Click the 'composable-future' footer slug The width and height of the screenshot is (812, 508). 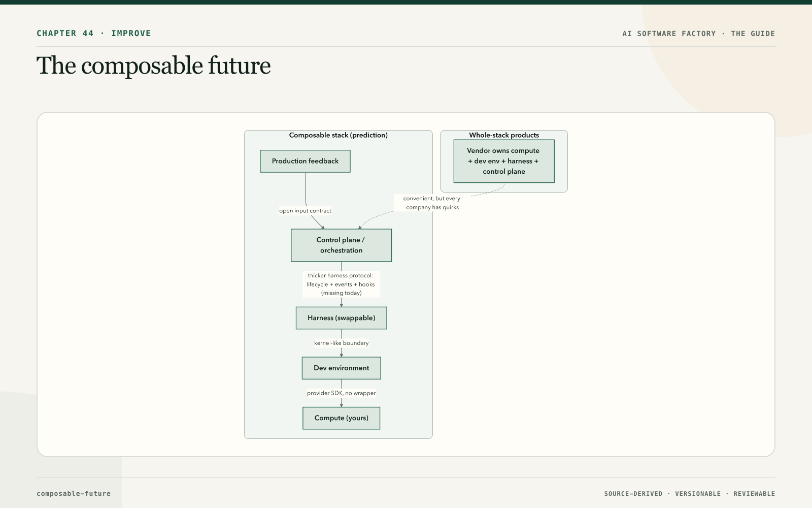74,493
